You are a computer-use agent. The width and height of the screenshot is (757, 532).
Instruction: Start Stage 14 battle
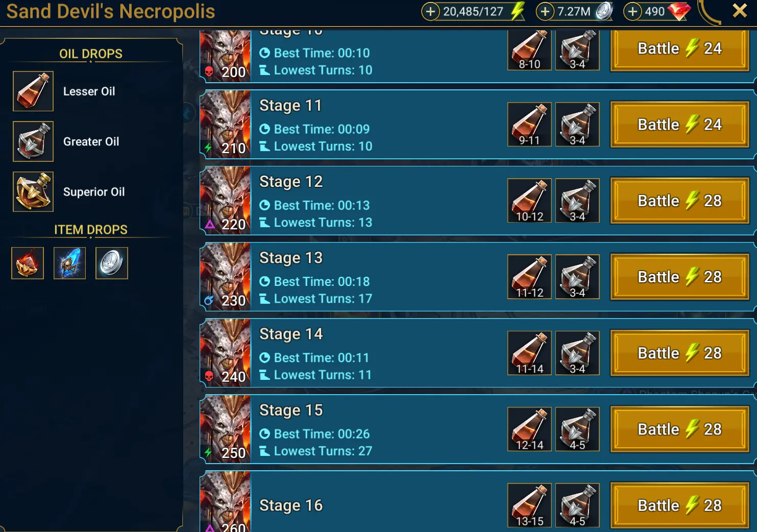(x=679, y=353)
